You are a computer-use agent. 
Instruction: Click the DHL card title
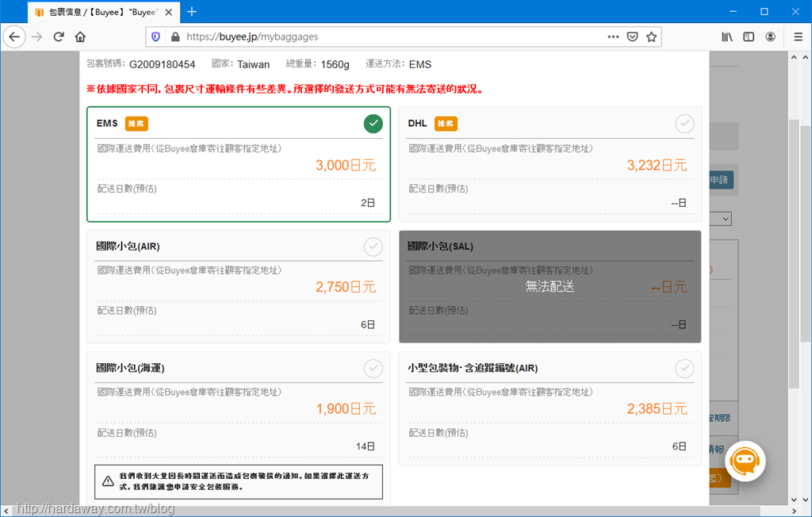[x=417, y=123]
